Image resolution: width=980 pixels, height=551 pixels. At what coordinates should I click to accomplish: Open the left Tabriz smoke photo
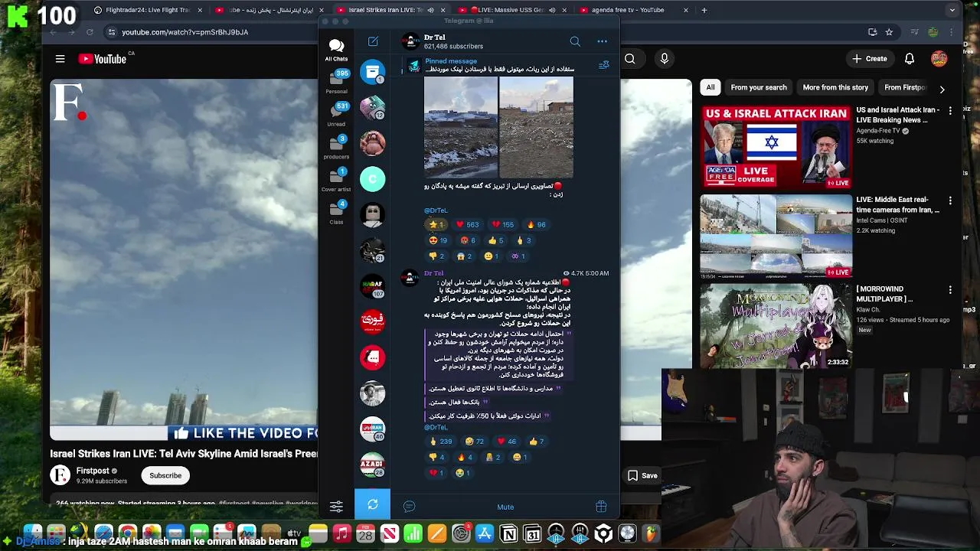coord(461,127)
